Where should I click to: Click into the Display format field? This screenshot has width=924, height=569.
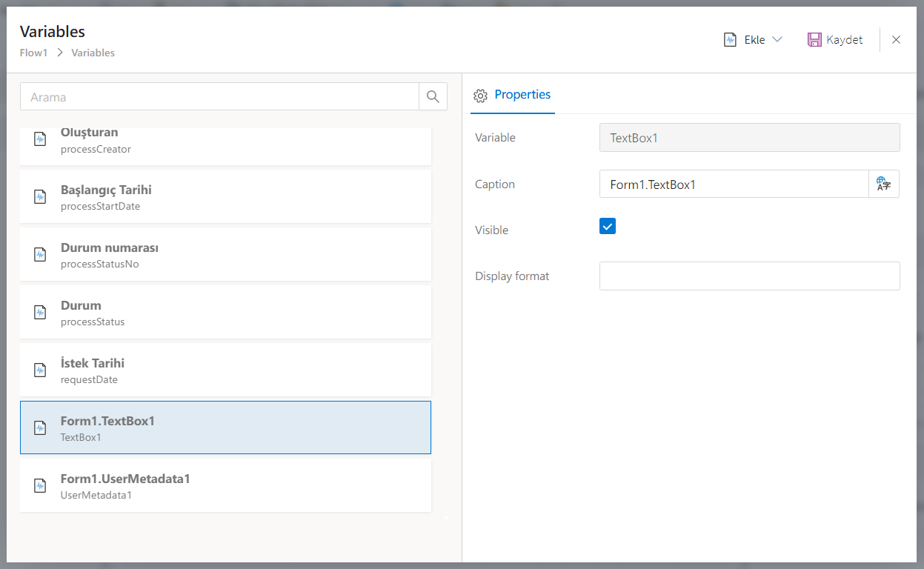click(x=749, y=276)
